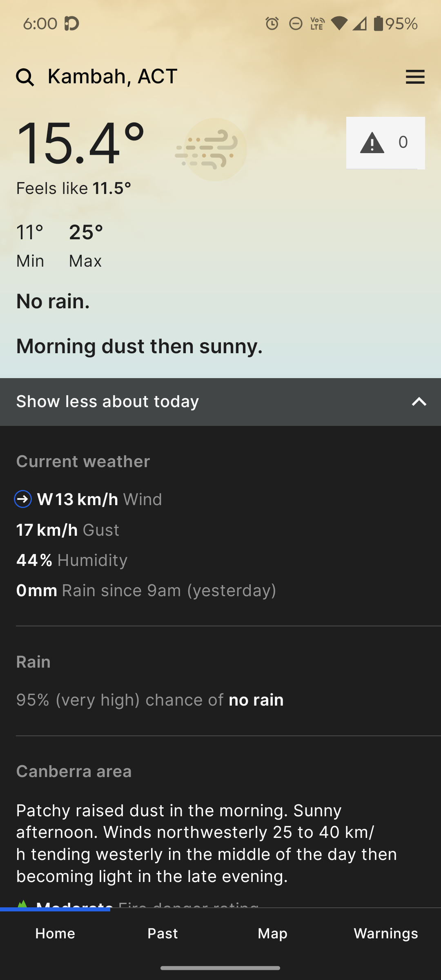Tap the warnings triangle badge

pyautogui.click(x=385, y=143)
